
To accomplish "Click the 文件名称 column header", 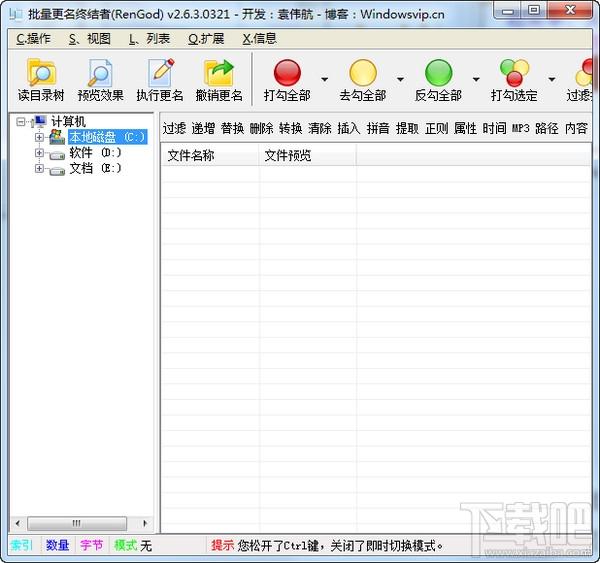I will click(x=210, y=155).
